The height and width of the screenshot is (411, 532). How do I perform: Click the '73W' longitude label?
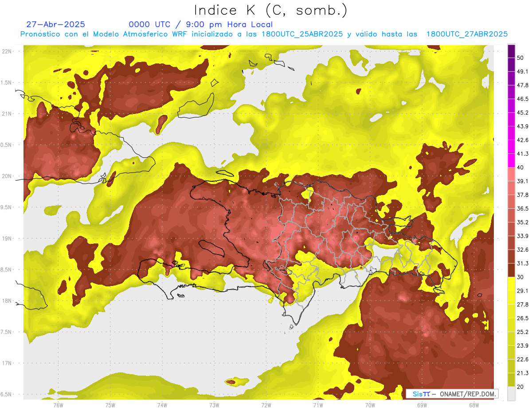214,405
